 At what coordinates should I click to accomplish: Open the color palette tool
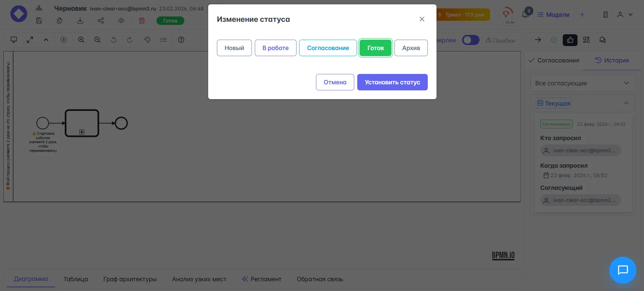click(x=147, y=40)
